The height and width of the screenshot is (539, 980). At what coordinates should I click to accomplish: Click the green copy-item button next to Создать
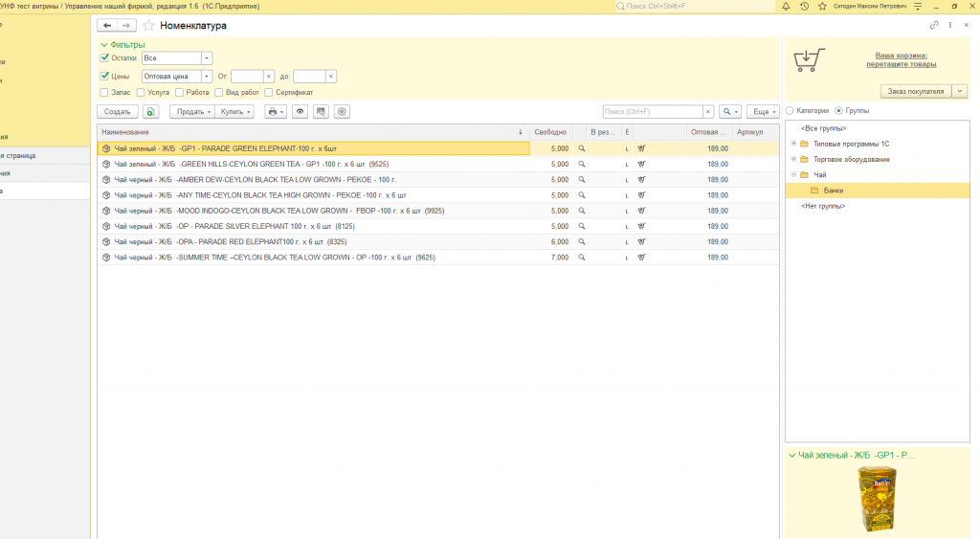click(x=150, y=111)
